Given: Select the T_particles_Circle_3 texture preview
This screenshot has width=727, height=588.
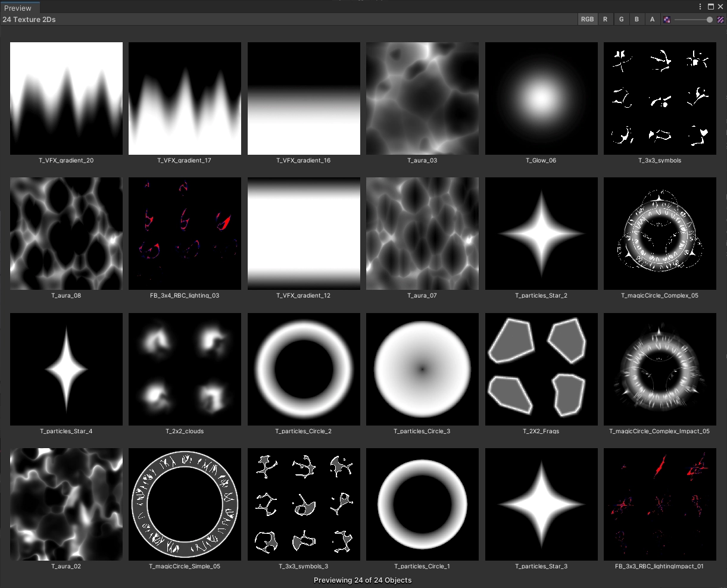Looking at the screenshot, I should [x=422, y=369].
